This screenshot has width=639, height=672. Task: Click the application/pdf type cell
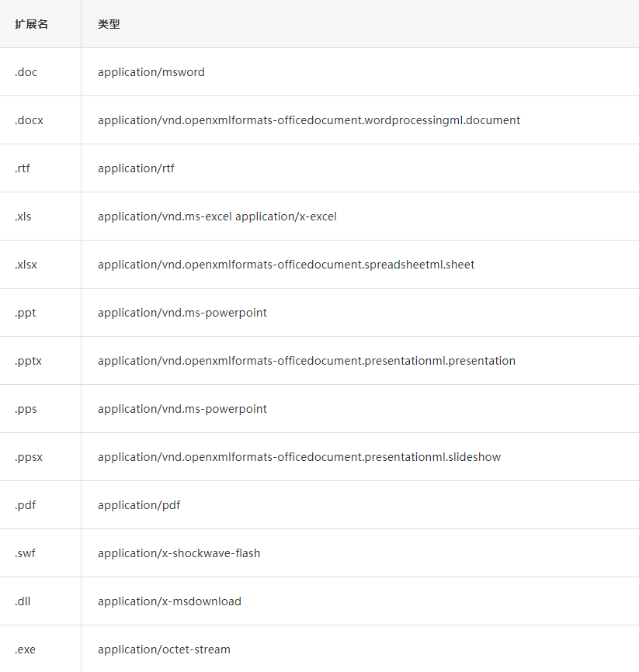139,505
